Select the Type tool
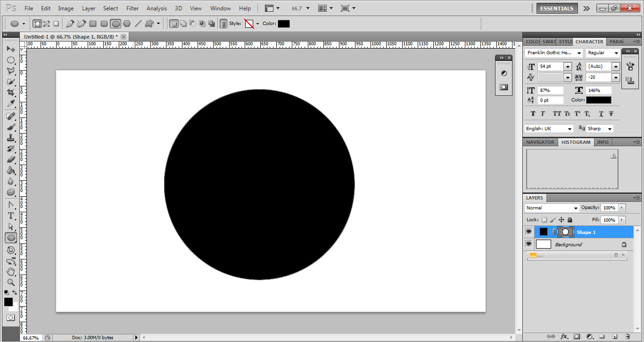 coord(11,216)
